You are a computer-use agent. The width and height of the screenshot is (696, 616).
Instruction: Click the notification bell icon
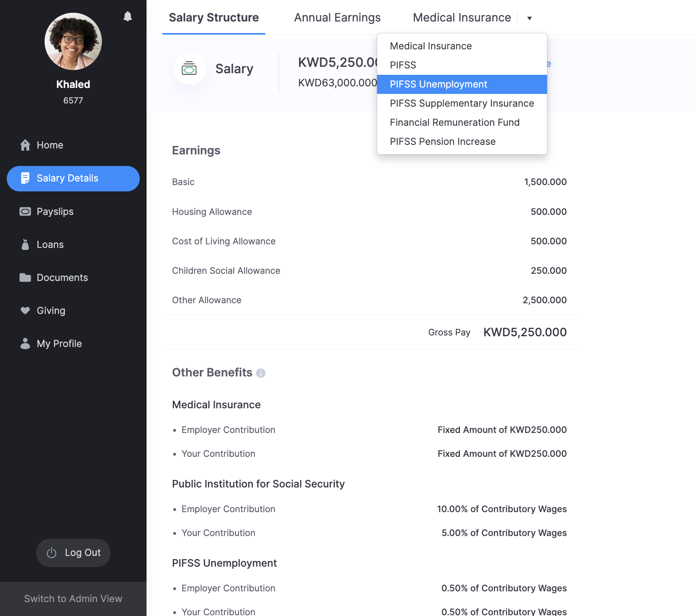127,16
